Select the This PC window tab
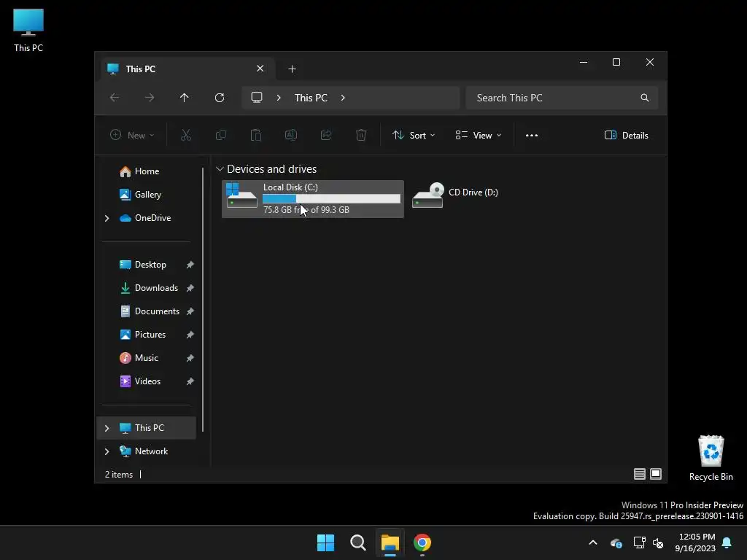This screenshot has height=560, width=747. tap(188, 69)
